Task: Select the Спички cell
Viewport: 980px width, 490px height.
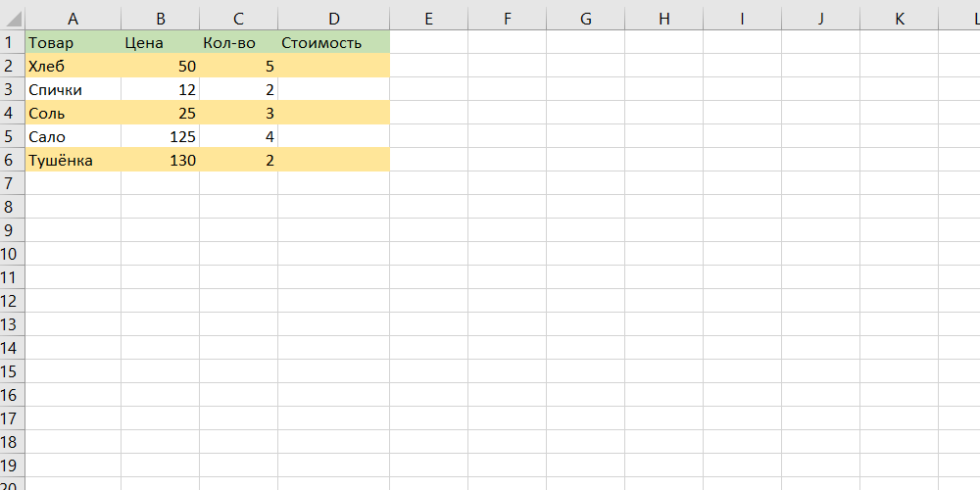Action: [73, 89]
